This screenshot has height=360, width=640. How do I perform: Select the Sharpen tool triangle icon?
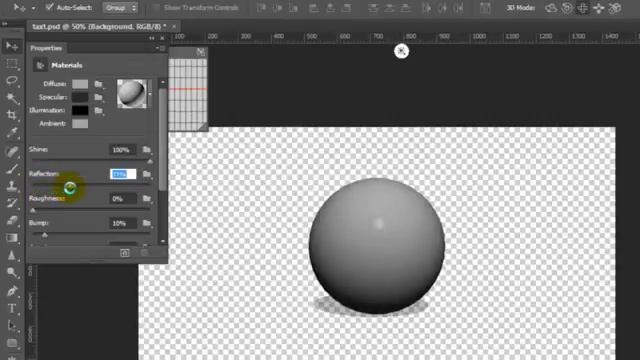coord(12,256)
